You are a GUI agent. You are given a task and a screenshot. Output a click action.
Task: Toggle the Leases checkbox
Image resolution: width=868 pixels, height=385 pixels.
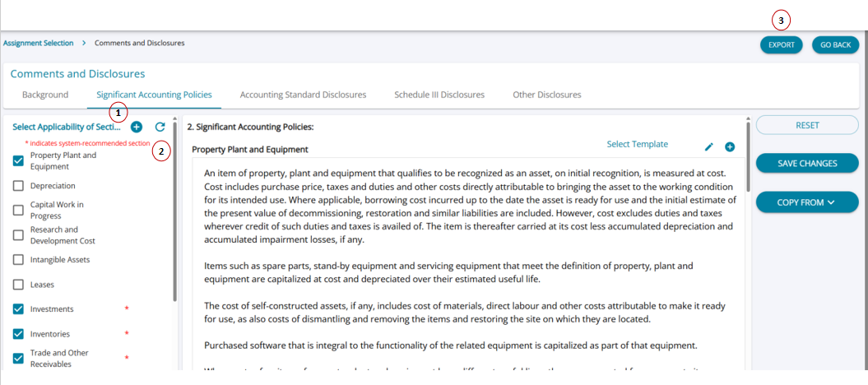(18, 285)
